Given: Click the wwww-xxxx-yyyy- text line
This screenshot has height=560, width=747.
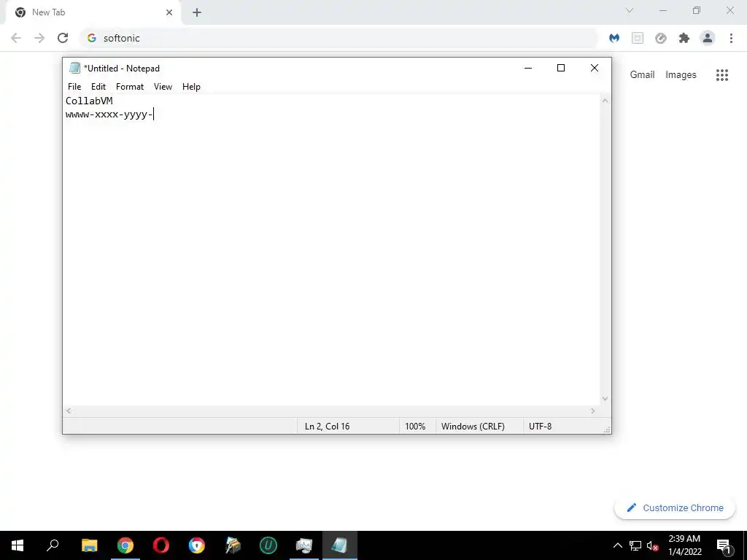Looking at the screenshot, I should (x=109, y=114).
